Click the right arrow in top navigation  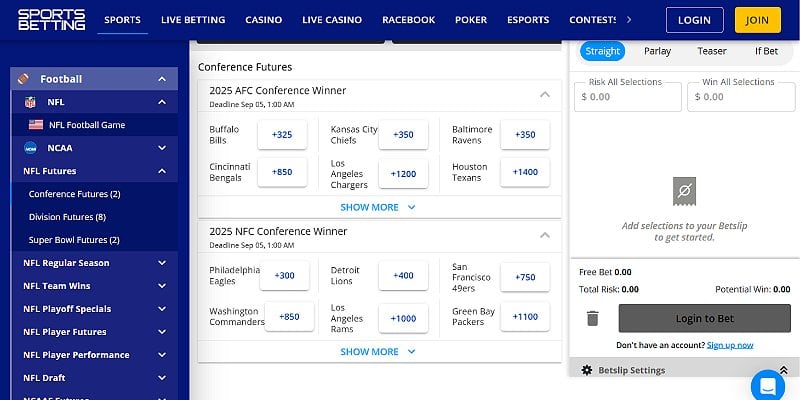click(x=628, y=19)
